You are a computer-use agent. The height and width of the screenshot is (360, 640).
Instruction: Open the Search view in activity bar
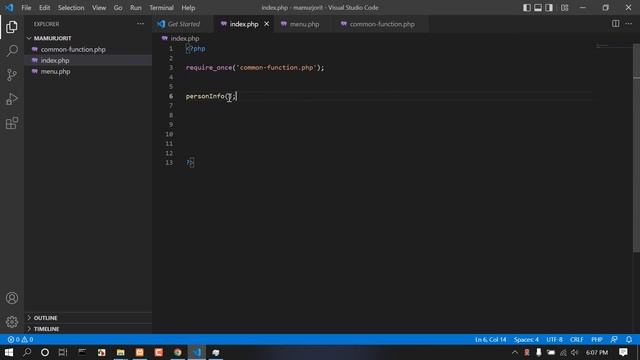(x=12, y=51)
